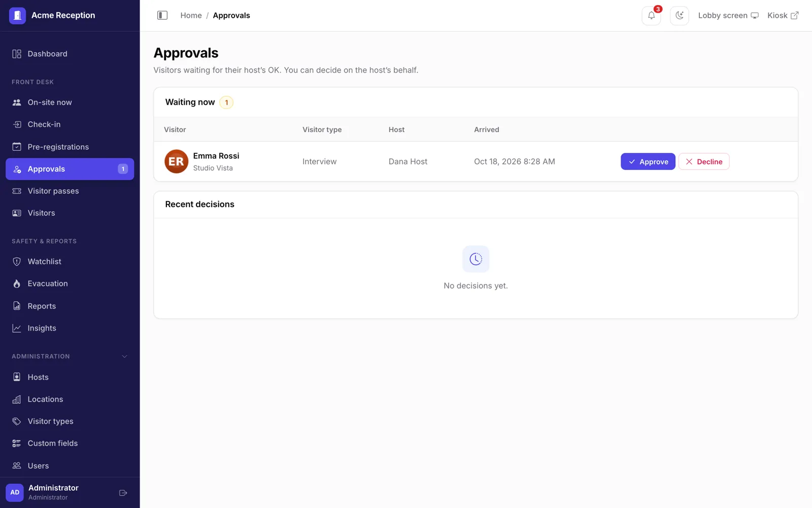Click the AD administrator avatar
This screenshot has width=812, height=508.
click(15, 492)
